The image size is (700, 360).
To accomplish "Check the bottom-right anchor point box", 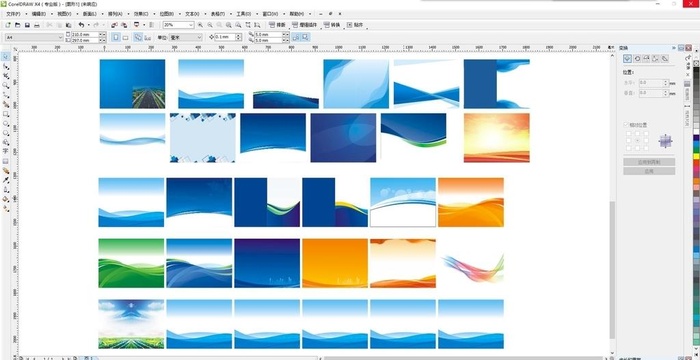I will 646,148.
